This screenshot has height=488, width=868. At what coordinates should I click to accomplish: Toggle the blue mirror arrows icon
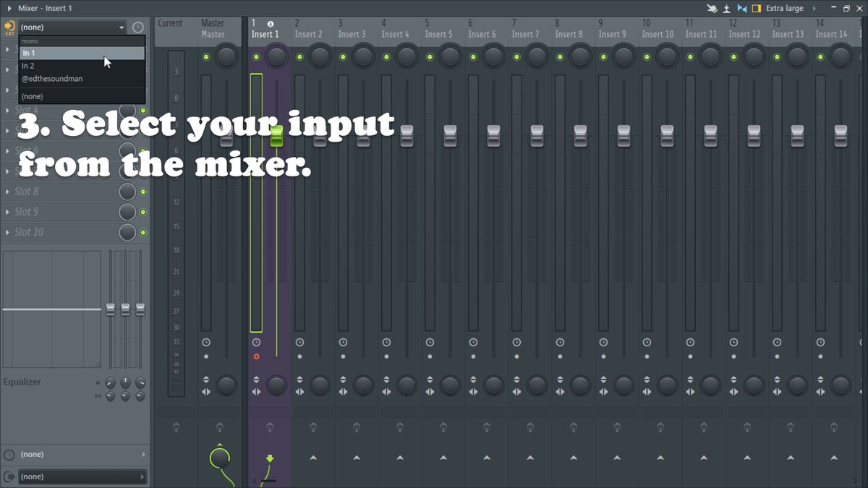pos(741,8)
